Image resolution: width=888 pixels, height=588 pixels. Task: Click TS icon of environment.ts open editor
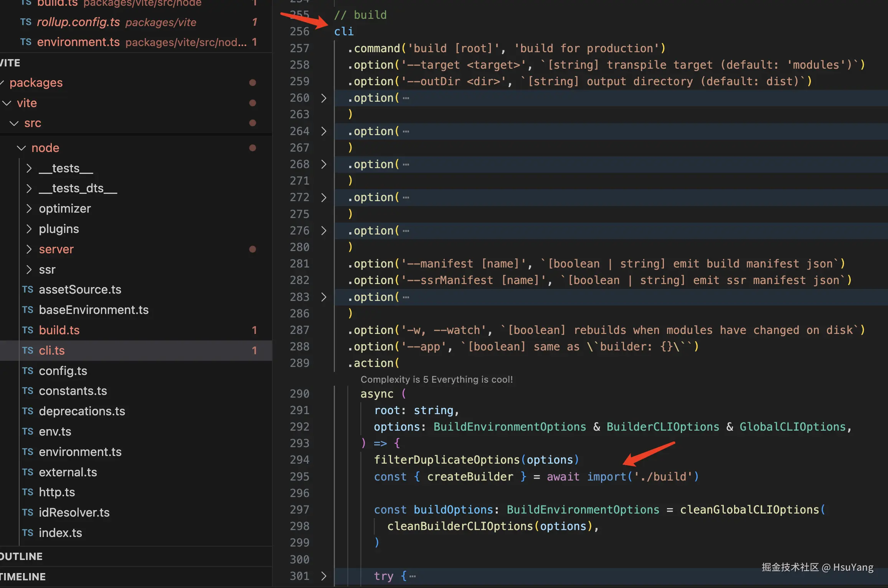pos(26,42)
